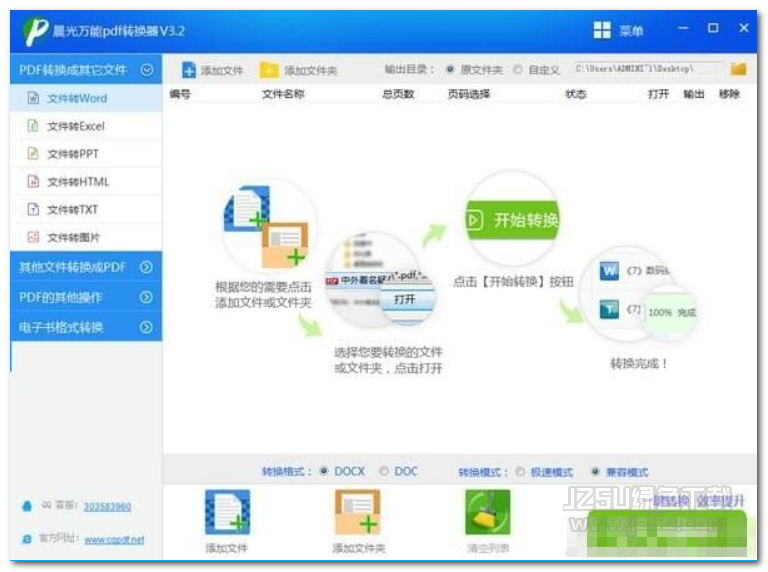The width and height of the screenshot is (768, 572).
Task: Select 文件转PPT in sidebar
Action: (x=86, y=154)
